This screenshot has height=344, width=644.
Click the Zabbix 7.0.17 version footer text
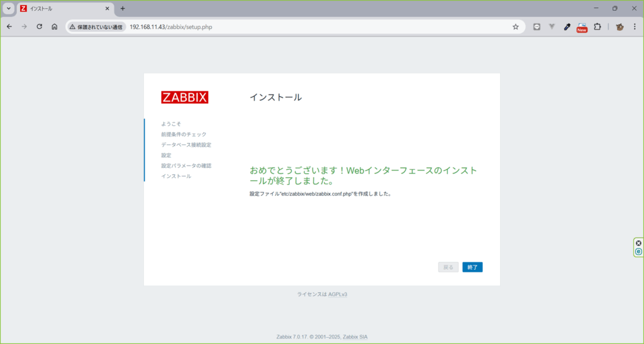click(x=292, y=336)
